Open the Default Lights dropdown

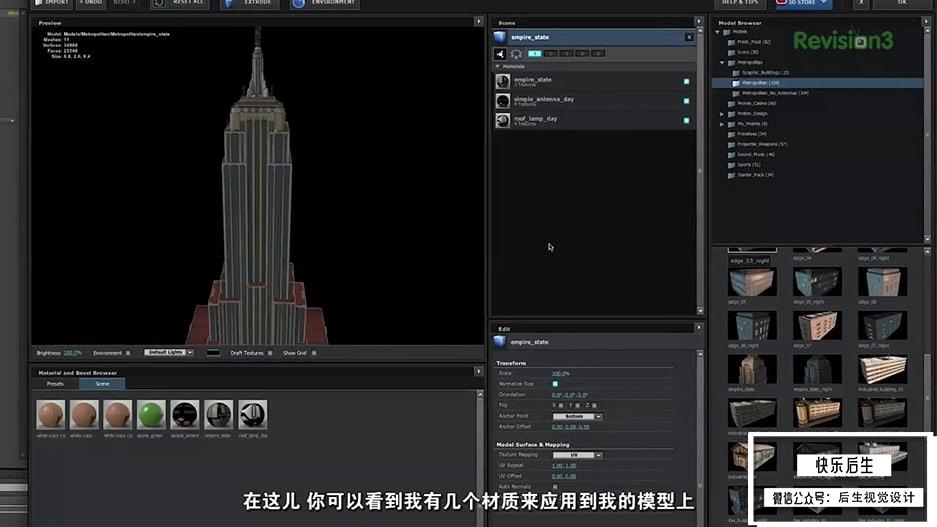tap(168, 353)
